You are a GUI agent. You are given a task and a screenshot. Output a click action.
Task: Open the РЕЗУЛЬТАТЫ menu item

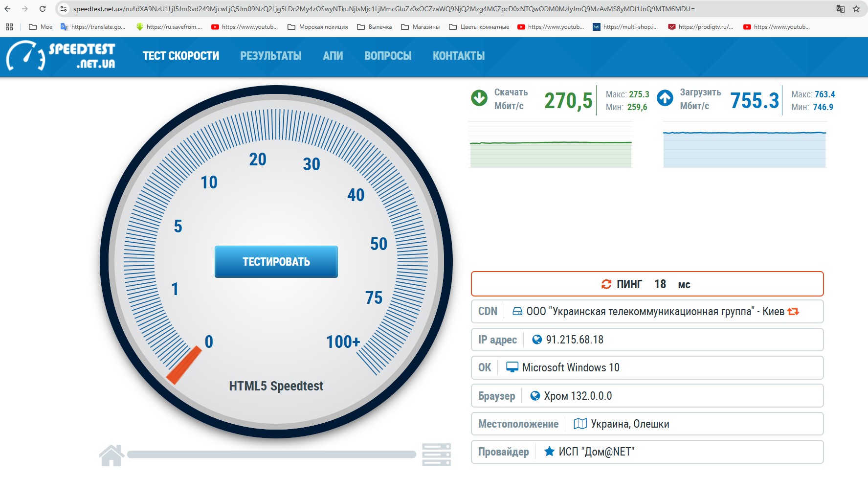271,56
